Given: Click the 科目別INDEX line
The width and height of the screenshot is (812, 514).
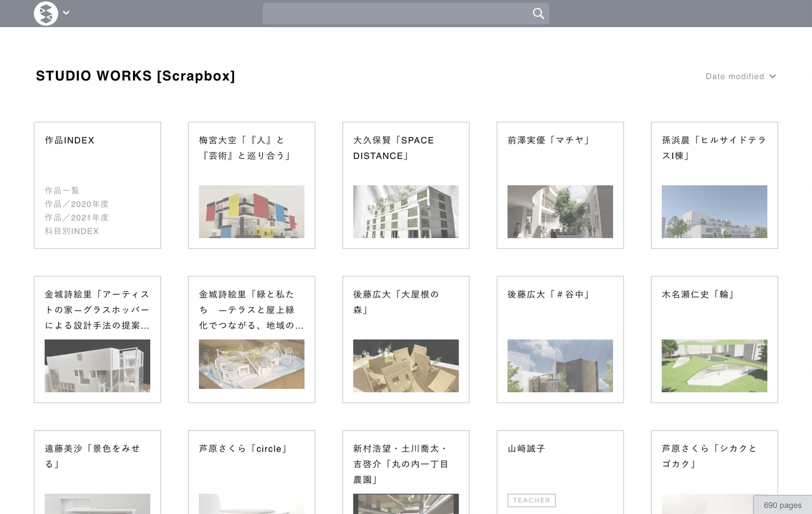Looking at the screenshot, I should coord(72,231).
